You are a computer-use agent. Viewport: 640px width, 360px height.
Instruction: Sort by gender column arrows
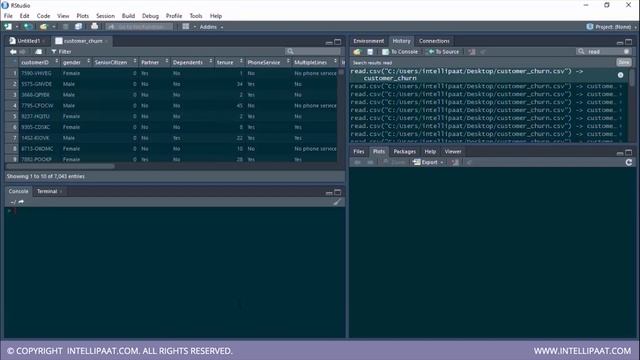coord(89,61)
